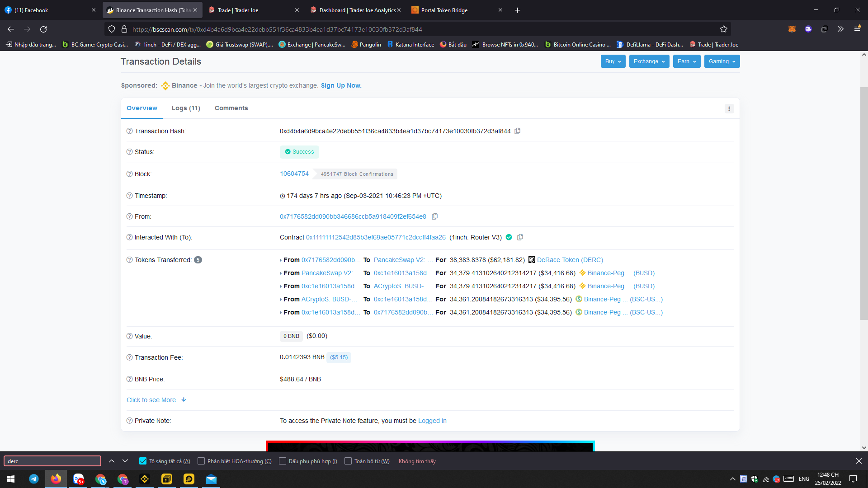Click the DeRace Token (DERC) link
Screen dimensions: 868x488
click(x=570, y=260)
